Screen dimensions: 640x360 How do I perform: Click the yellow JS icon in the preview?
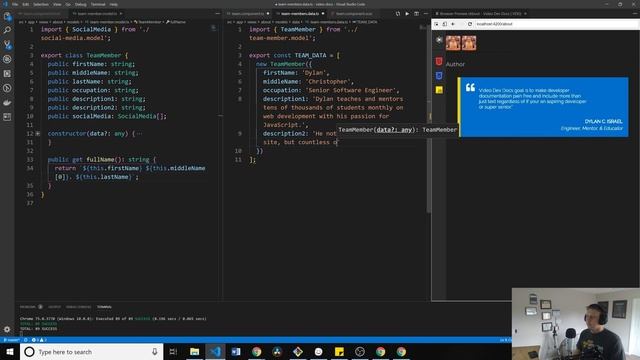click(x=439, y=90)
